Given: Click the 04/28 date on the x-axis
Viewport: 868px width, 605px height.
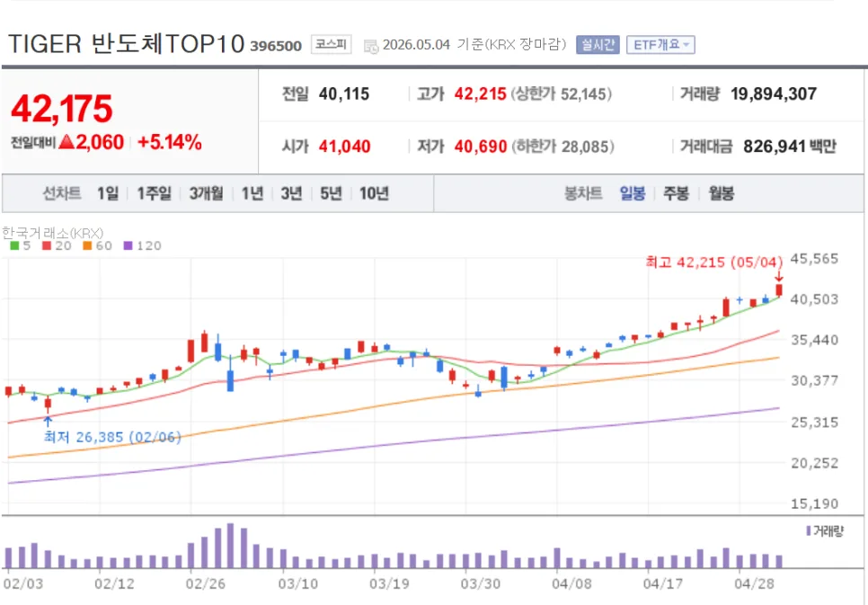Looking at the screenshot, I should [754, 584].
